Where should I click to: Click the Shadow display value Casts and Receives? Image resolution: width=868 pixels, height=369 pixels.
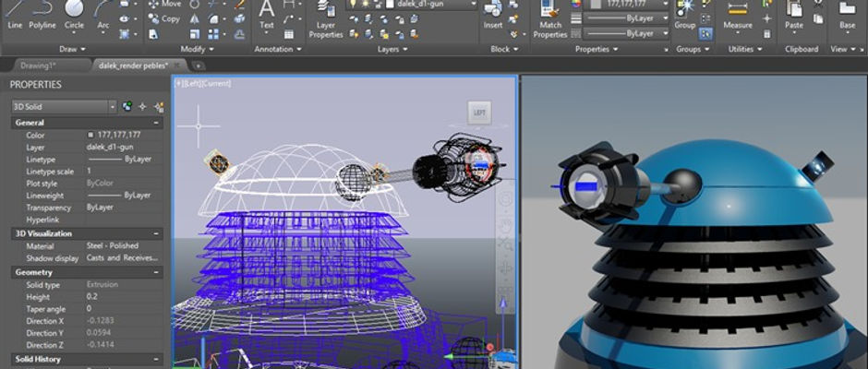point(122,257)
